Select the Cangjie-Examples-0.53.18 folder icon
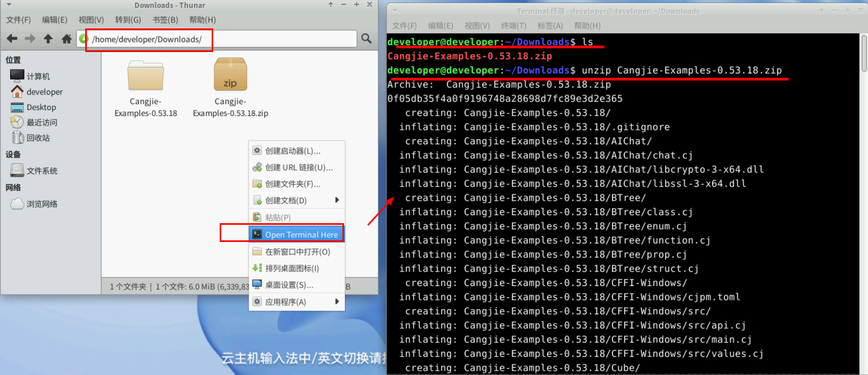The image size is (868, 375). tap(146, 76)
